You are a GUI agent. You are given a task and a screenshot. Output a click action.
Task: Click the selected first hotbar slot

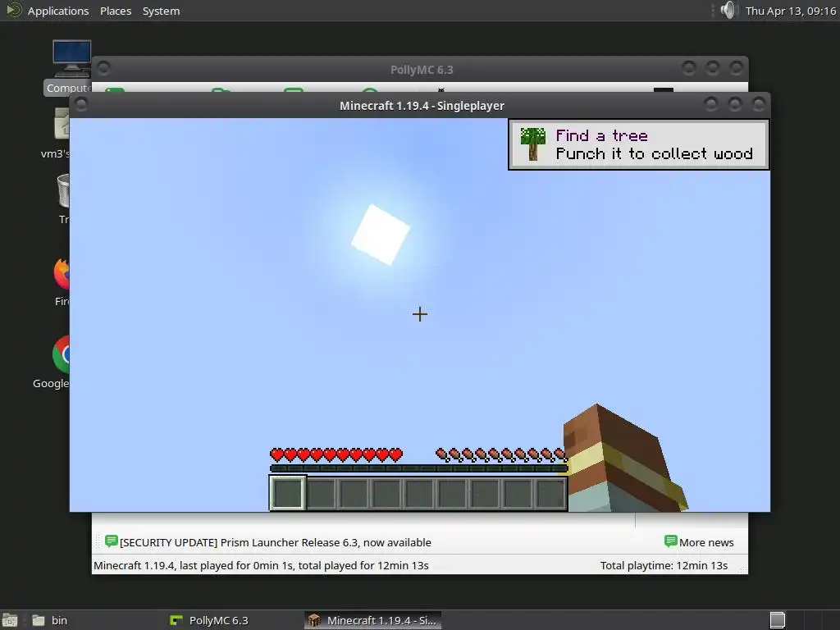click(x=288, y=493)
